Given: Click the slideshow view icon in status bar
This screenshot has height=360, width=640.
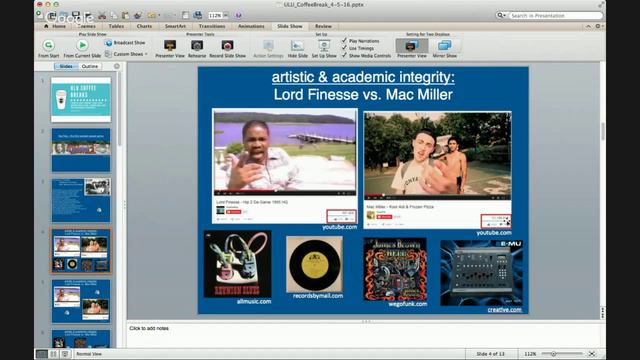Looking at the screenshot, I should pos(65,354).
